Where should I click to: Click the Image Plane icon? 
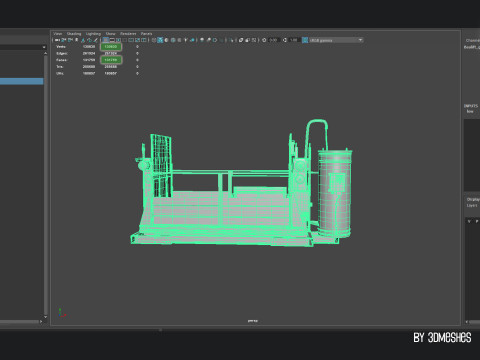pyautogui.click(x=83, y=40)
